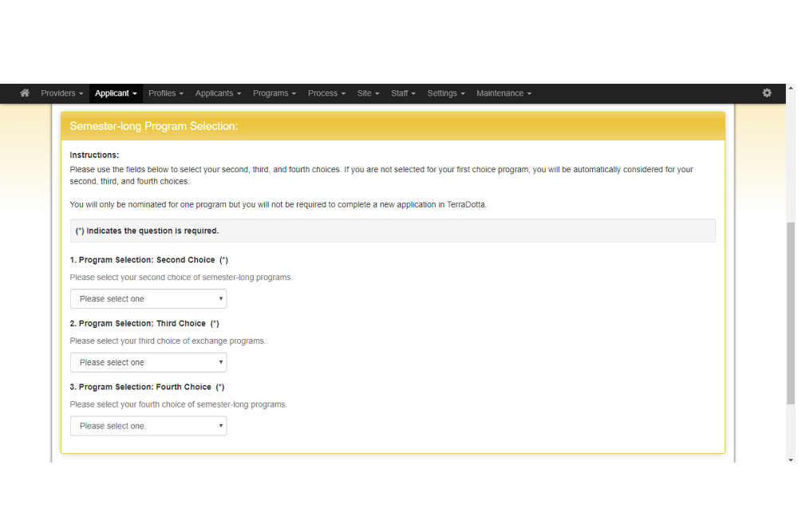The width and height of the screenshot is (798, 532).
Task: Click '1. Program Selection: Second Choice' label
Action: [148, 260]
